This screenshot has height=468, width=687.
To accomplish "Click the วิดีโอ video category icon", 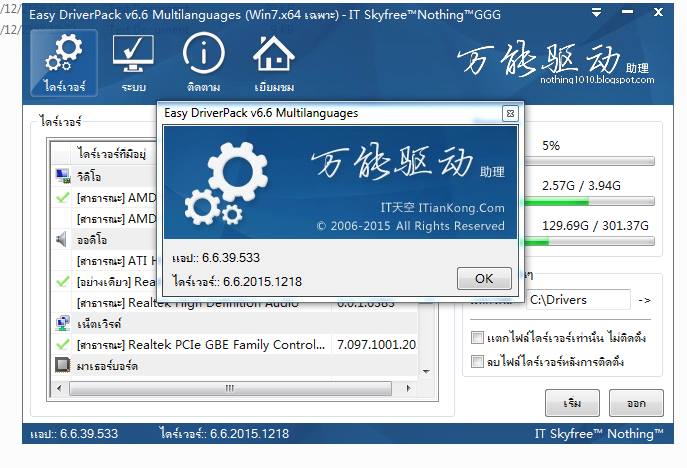I will pyautogui.click(x=63, y=176).
